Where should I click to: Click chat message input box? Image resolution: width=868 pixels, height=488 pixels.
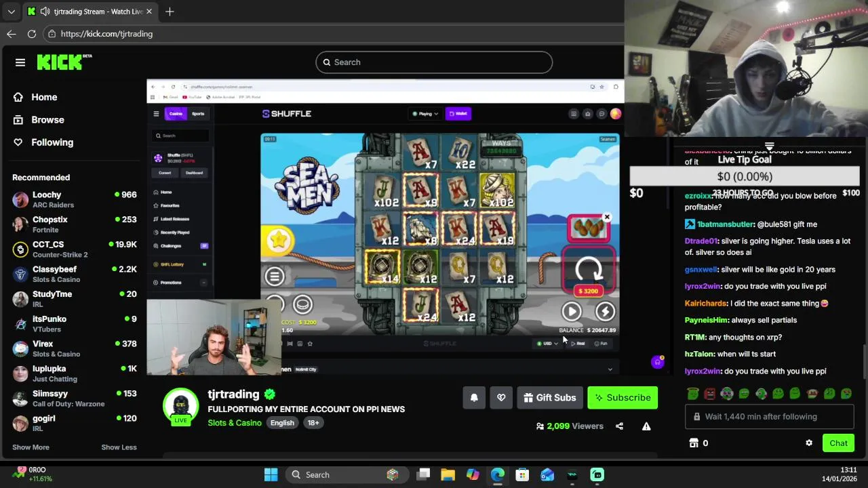coord(769,417)
